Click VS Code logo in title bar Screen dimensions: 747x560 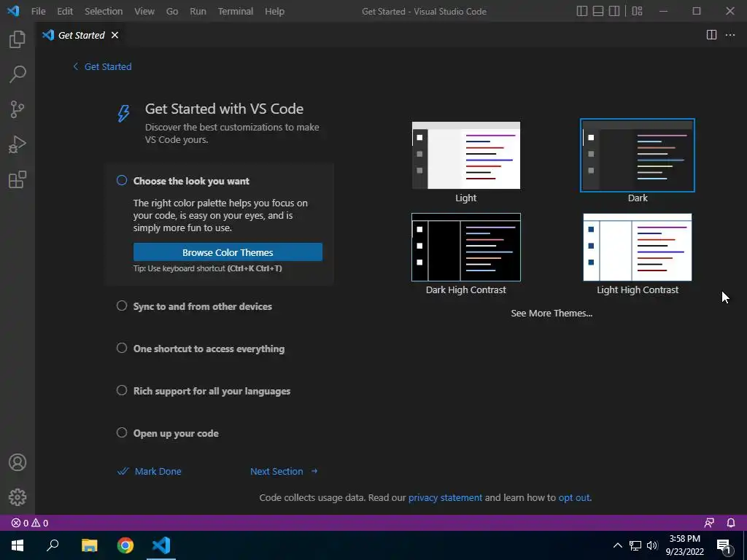tap(13, 11)
